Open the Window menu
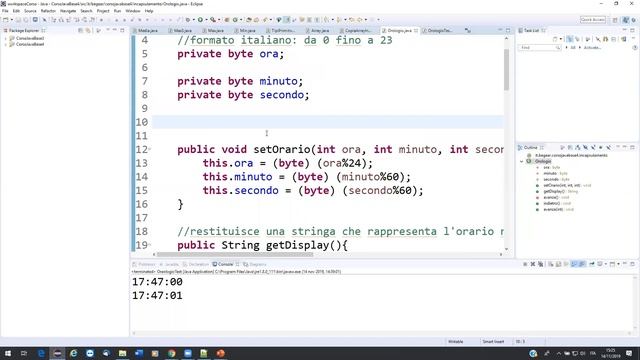 (x=133, y=11)
